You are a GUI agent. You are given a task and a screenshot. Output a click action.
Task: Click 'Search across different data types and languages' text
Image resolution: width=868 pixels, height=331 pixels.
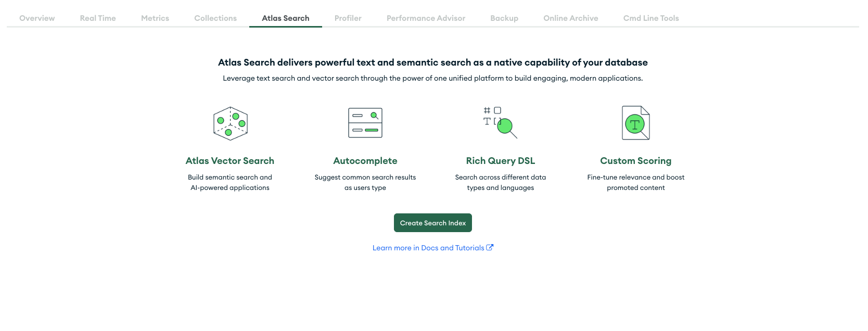(501, 183)
